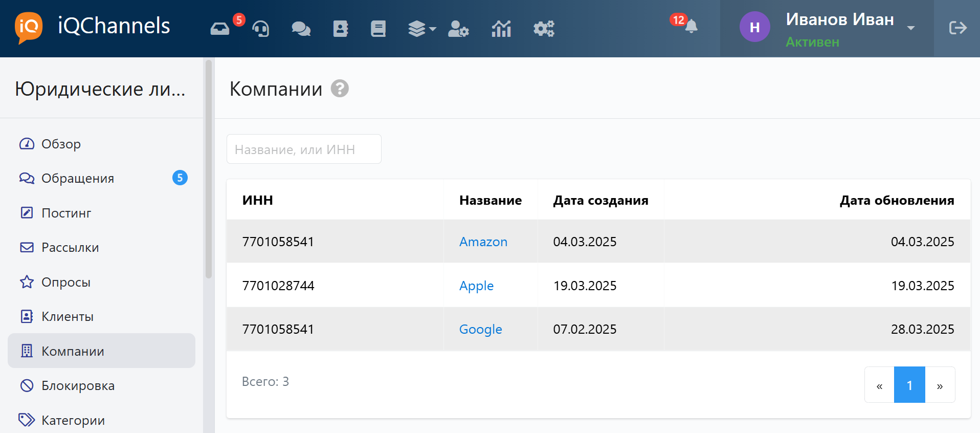
Task: Click the logout arrow icon
Action: [957, 28]
